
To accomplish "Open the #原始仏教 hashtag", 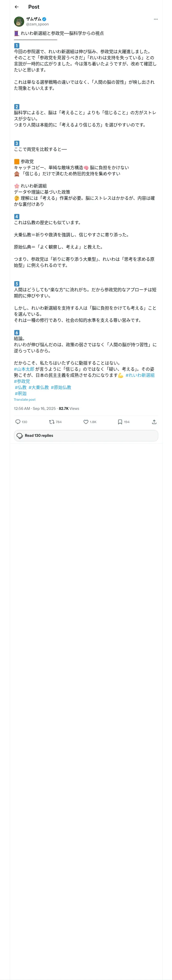I will point(61,387).
